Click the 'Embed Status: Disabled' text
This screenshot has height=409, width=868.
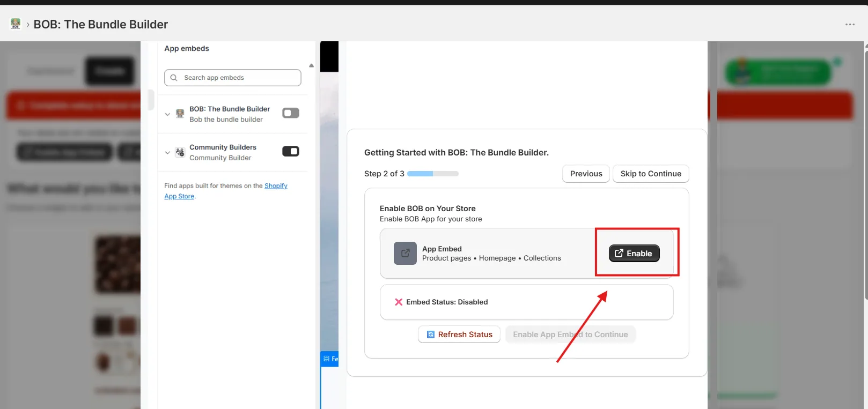click(x=447, y=302)
